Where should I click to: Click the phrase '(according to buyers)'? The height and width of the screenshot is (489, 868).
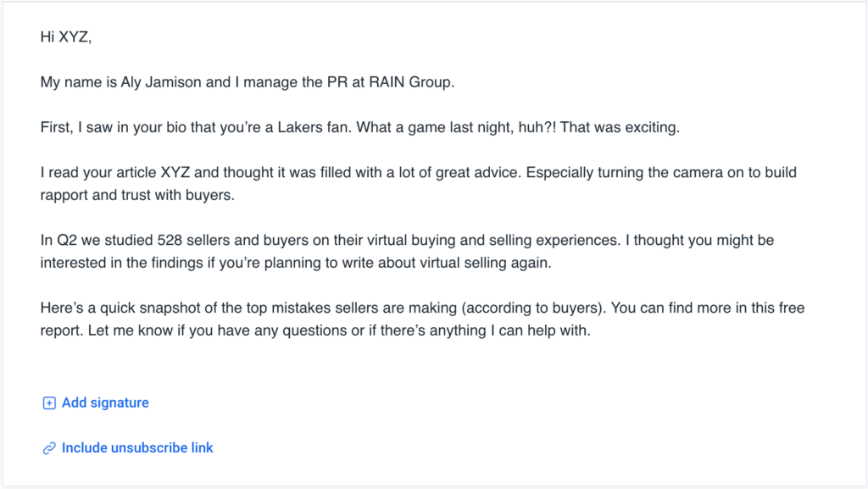point(493,308)
